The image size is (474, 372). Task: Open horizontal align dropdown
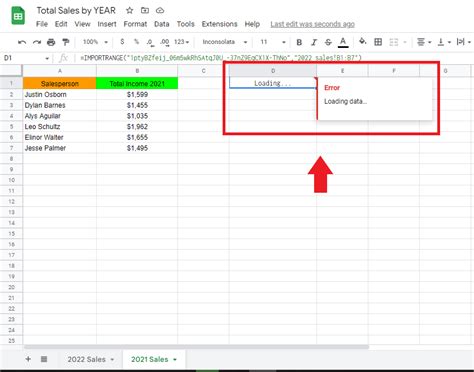pos(424,42)
